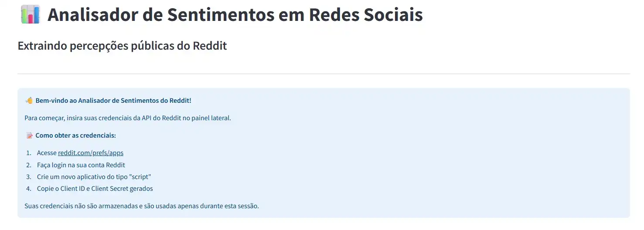Select the Crie um novo aplicativo step
Screen dimensions: 644x230
click(x=94, y=177)
